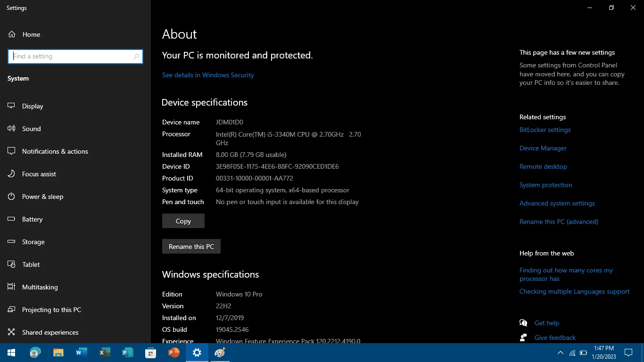Click the Find a setting search field
644x362 pixels.
coord(75,57)
